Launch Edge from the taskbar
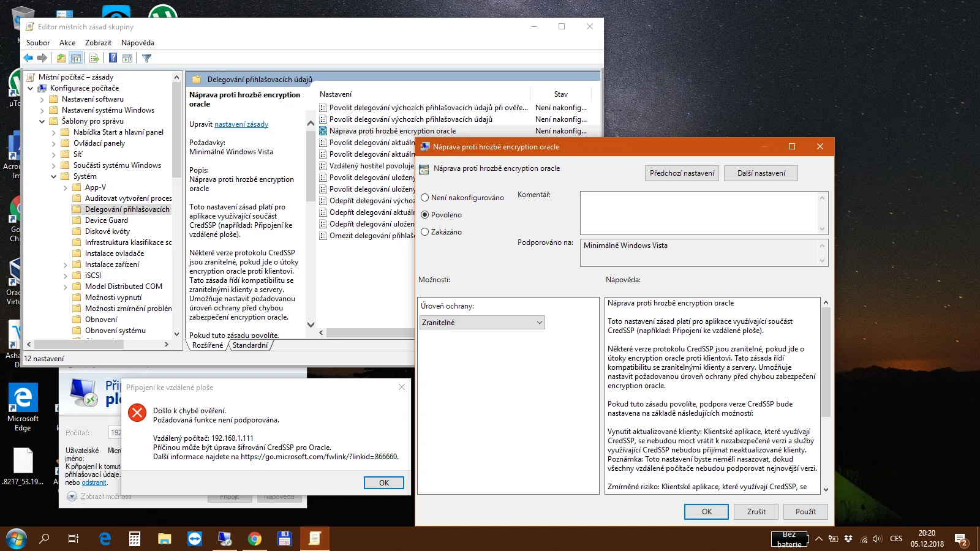 [105, 539]
